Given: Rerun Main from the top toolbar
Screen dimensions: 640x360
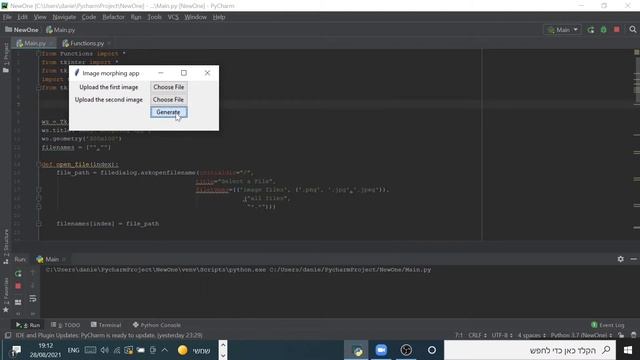Looking at the screenshot, I should tap(591, 30).
